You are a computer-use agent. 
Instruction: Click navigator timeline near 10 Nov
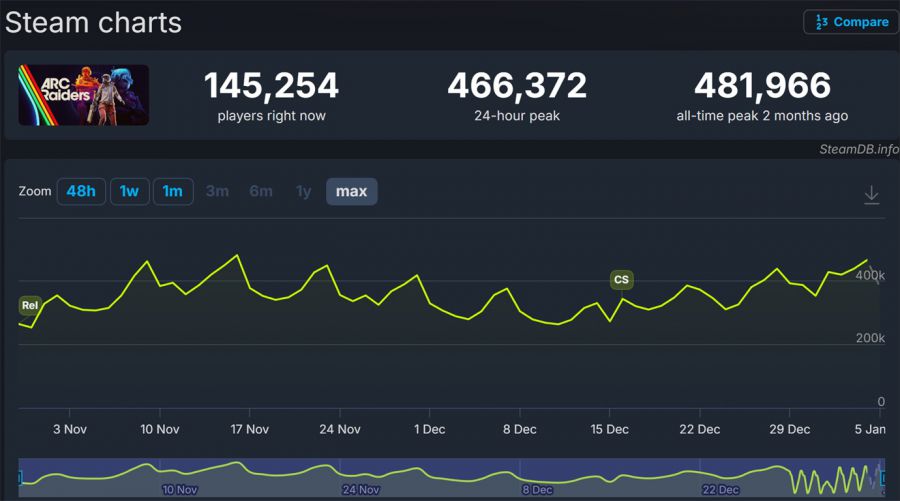coord(180,478)
